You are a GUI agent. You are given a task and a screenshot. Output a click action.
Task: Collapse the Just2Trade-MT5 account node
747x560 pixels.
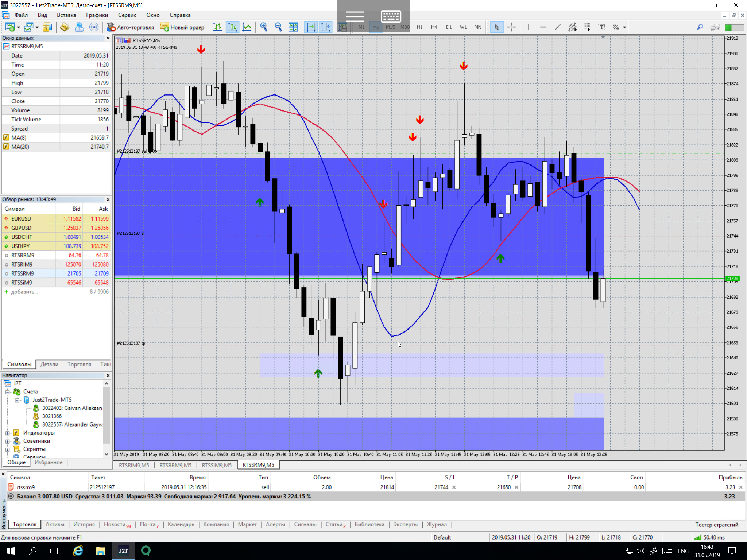tap(17, 400)
